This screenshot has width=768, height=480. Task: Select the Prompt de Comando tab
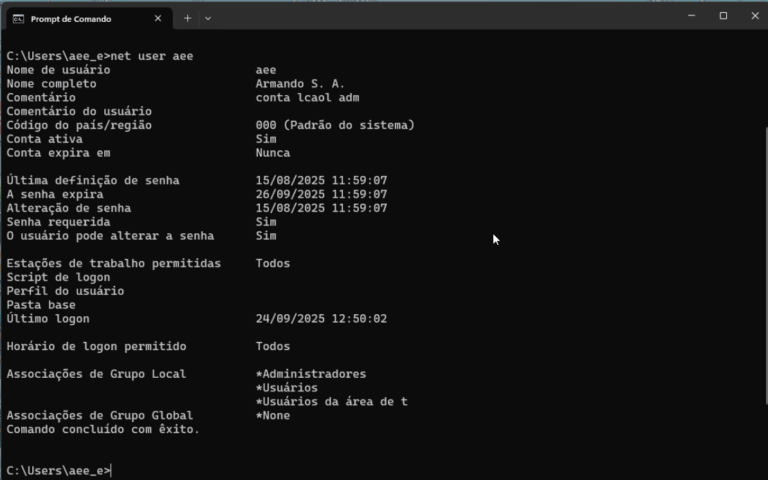pyautogui.click(x=89, y=19)
